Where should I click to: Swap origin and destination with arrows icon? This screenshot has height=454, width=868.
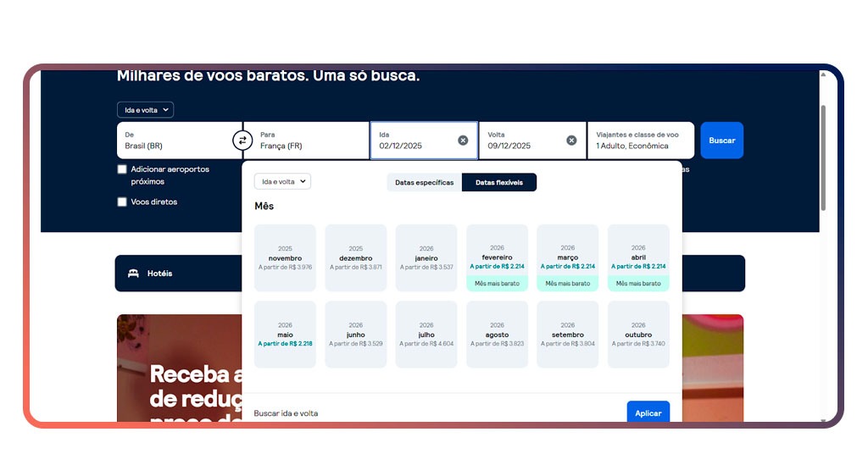point(242,141)
